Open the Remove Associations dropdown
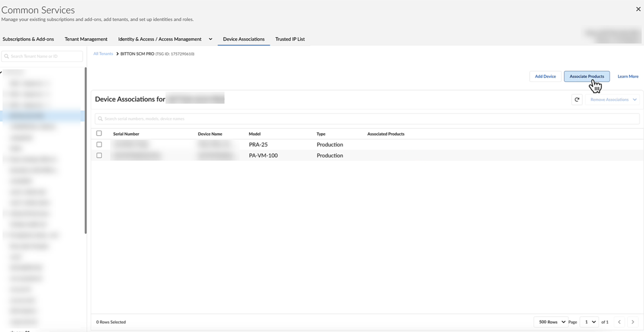Screen dimensions: 644x332 point(613,100)
